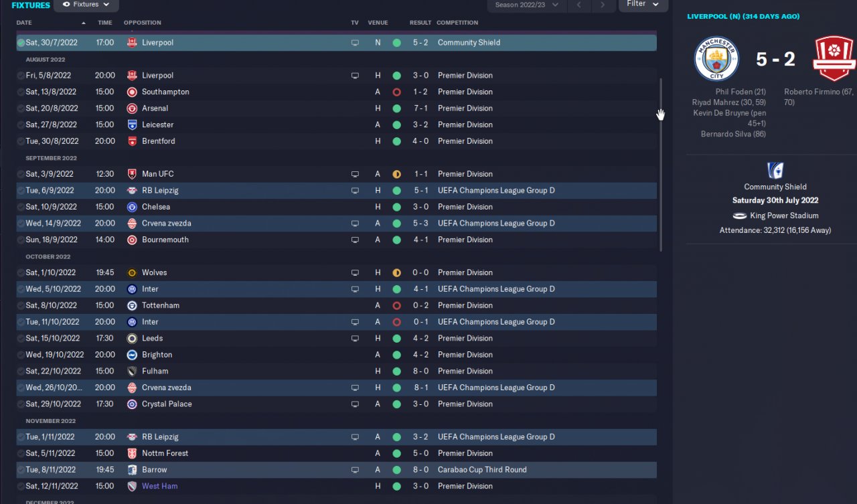Open the West Ham opposition link
This screenshot has height=504, width=857.
click(159, 487)
